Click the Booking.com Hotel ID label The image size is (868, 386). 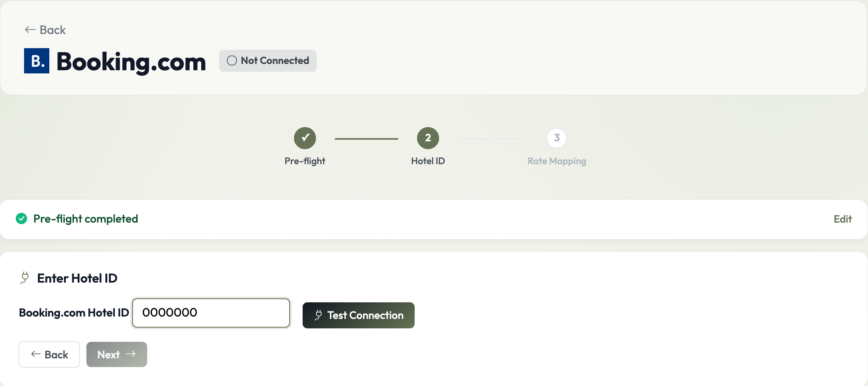pyautogui.click(x=74, y=313)
